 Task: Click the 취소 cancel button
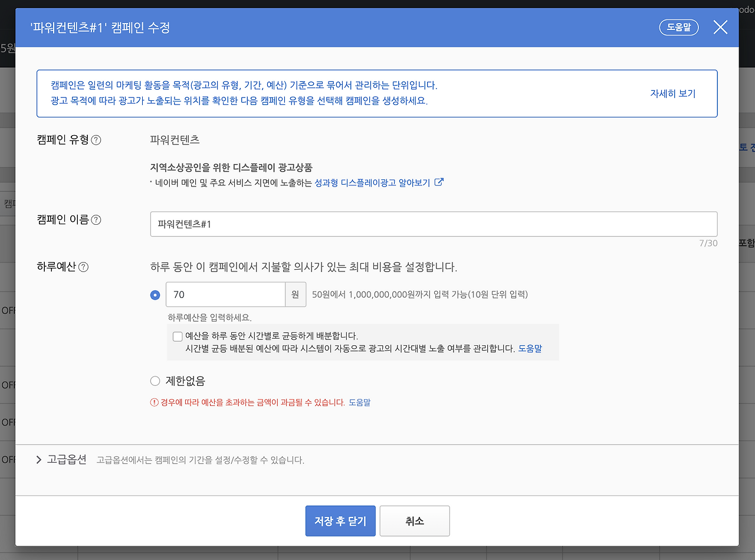click(x=414, y=520)
